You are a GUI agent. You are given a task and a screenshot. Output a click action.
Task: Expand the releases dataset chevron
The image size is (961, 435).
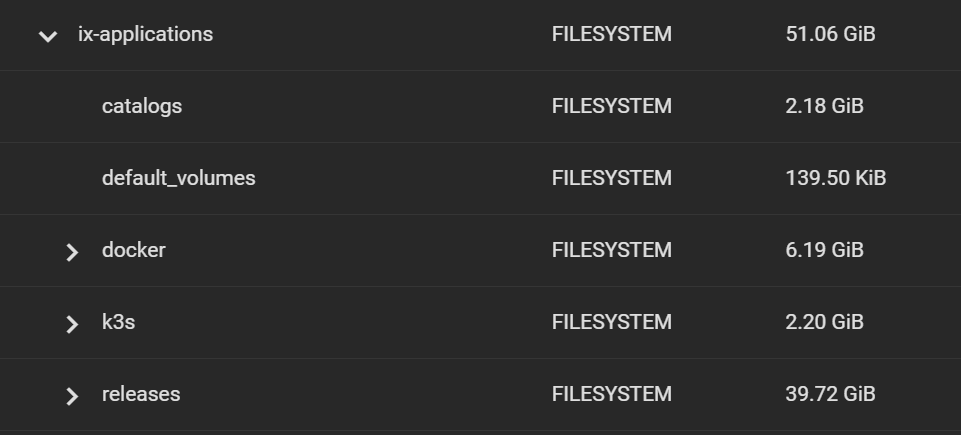(72, 396)
